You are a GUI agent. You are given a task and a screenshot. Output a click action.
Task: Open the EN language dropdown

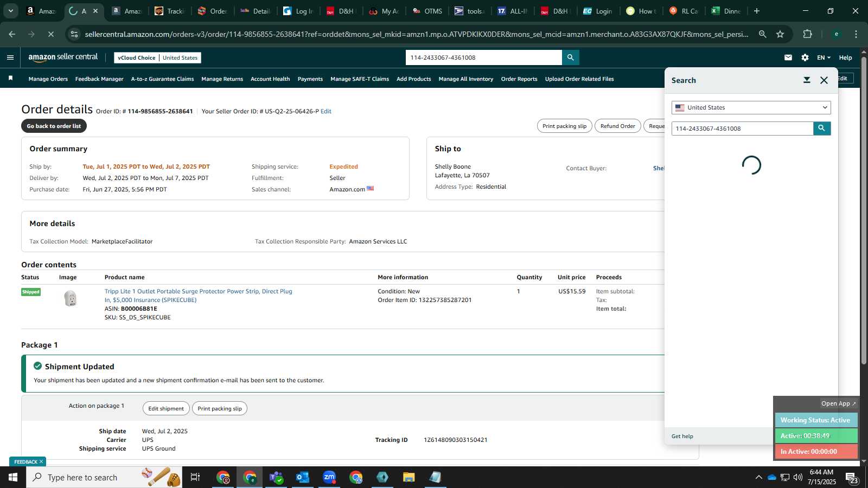point(824,57)
